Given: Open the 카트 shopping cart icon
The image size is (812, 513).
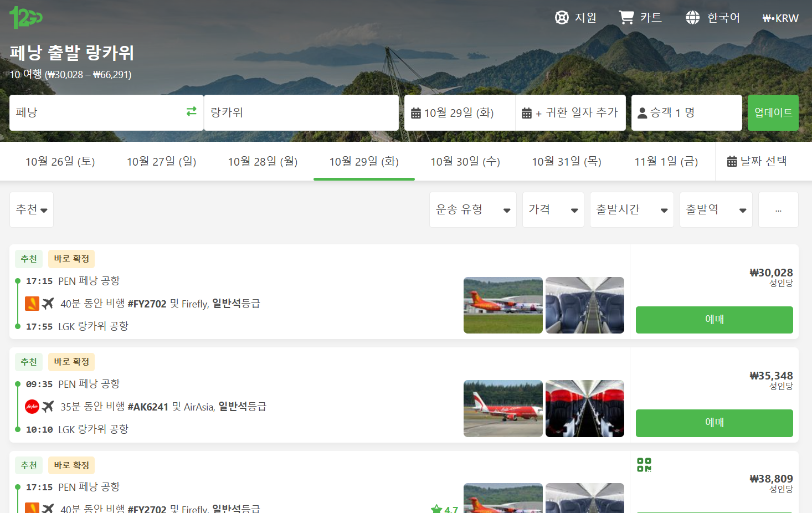Looking at the screenshot, I should pos(626,18).
